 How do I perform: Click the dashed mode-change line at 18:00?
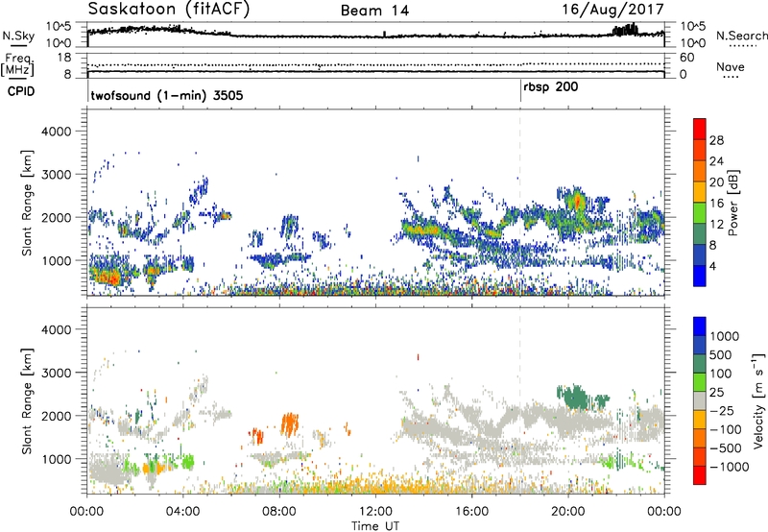tap(520, 203)
